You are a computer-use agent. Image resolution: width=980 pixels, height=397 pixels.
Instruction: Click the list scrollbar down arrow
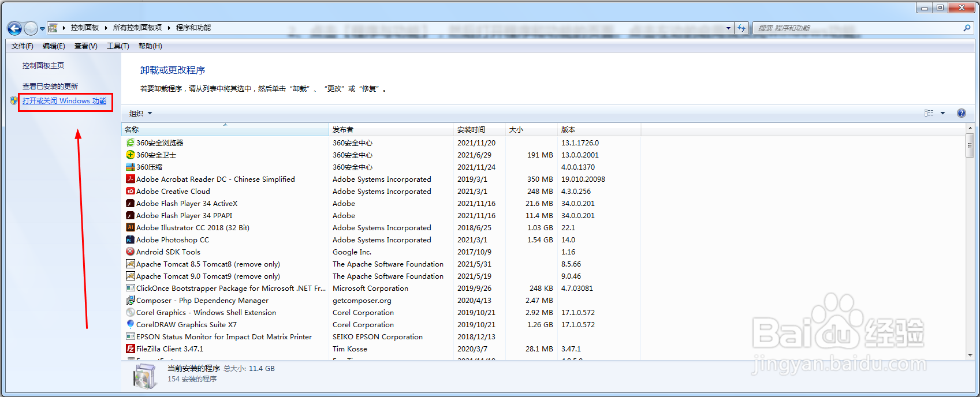[970, 355]
